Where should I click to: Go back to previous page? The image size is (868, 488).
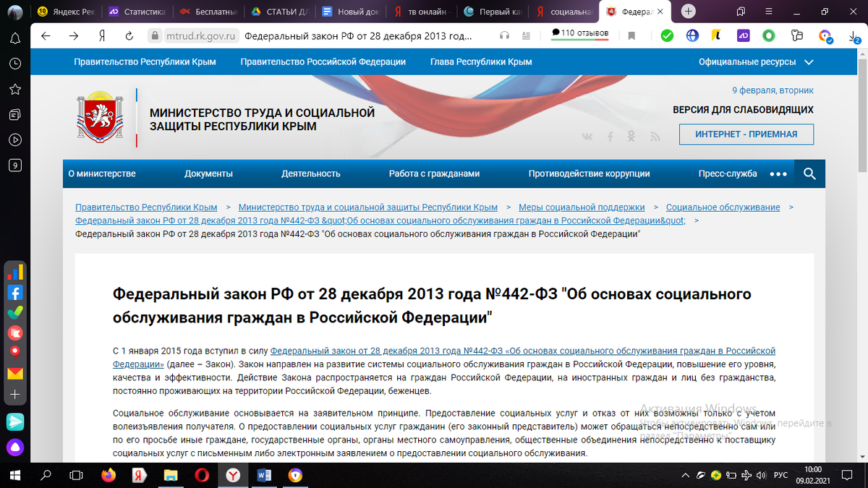click(46, 36)
